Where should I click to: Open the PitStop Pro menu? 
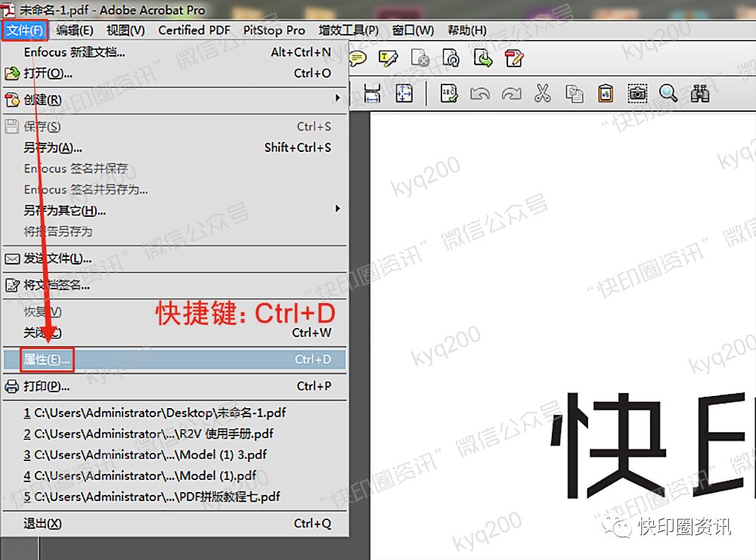pos(274,30)
